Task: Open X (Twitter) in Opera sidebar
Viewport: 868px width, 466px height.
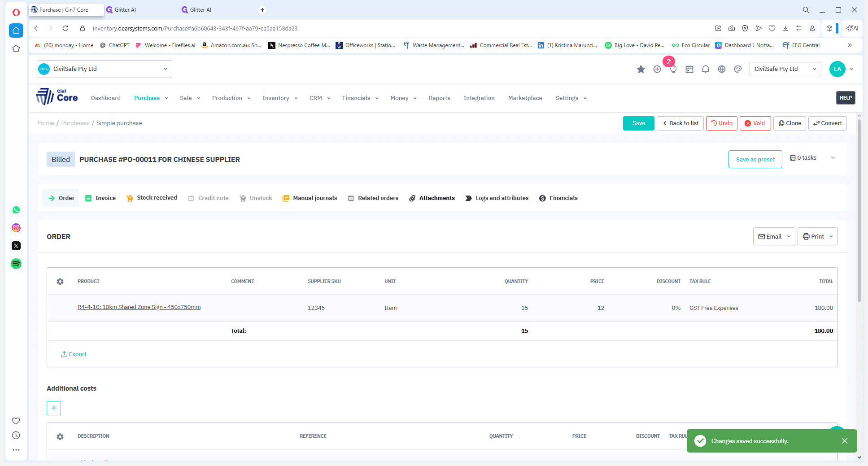Action: (16, 246)
